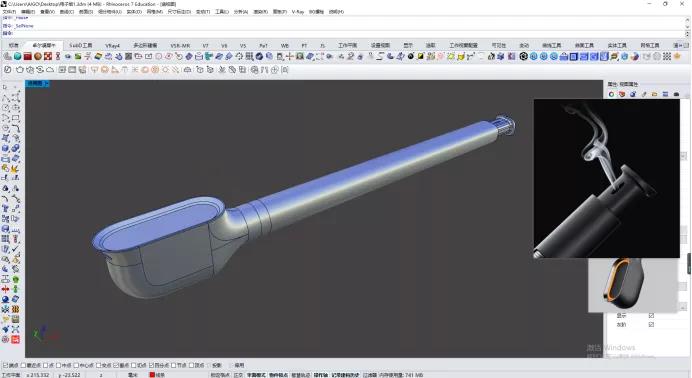Click the black circular emblem icon in the toolbar
692x378 pixels.
point(523,56)
